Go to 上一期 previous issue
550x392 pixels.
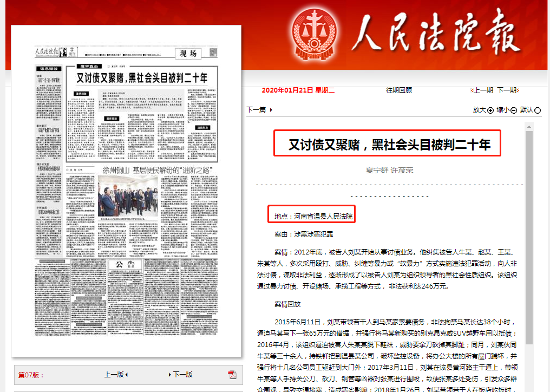[x=483, y=90]
